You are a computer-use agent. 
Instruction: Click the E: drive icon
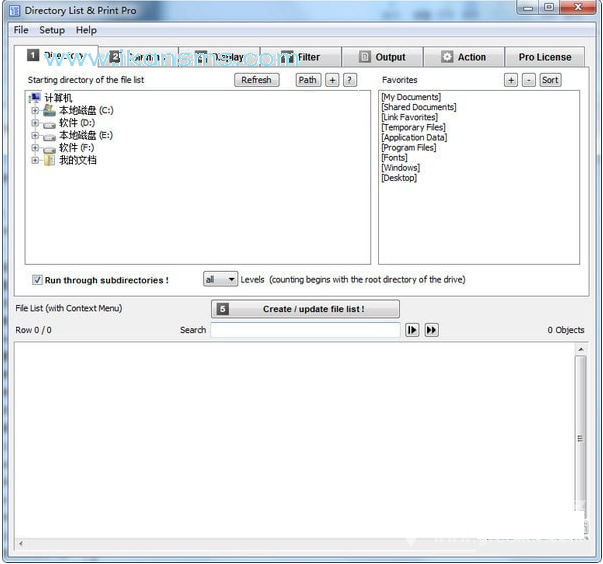49,136
